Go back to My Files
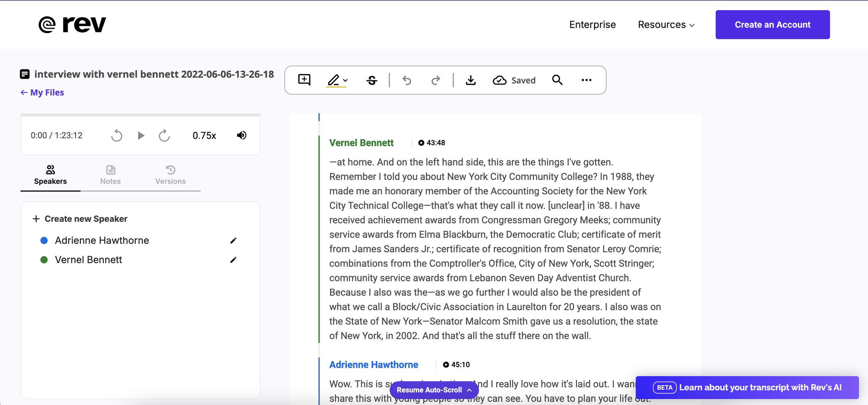Image resolution: width=868 pixels, height=405 pixels. click(x=42, y=92)
